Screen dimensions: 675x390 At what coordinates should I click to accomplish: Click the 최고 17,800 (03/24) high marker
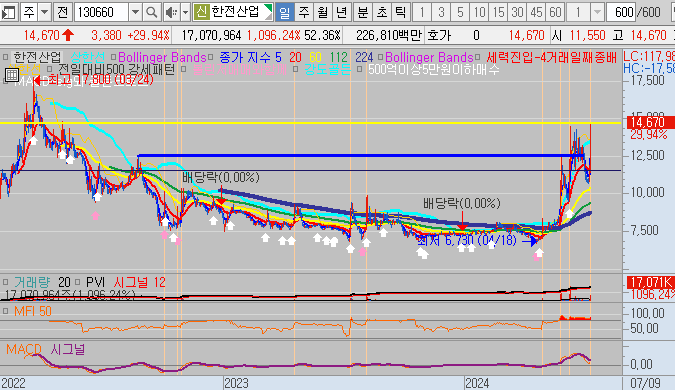[94, 80]
